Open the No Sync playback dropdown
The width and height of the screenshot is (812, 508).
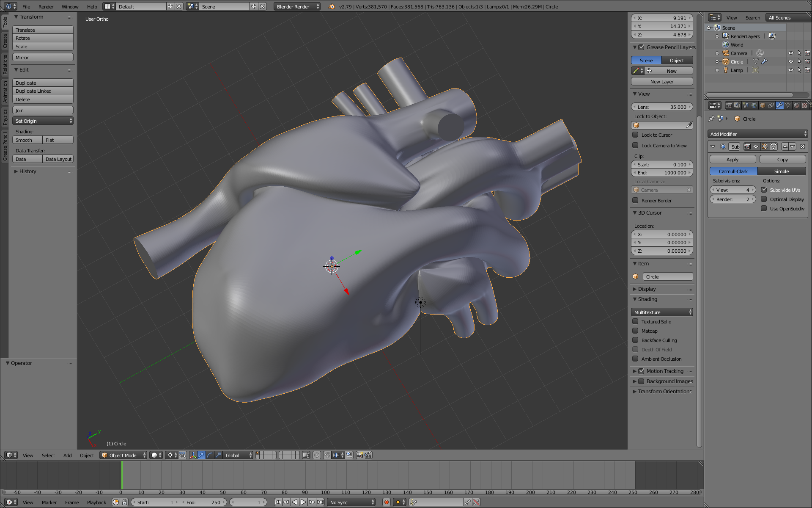coord(352,502)
